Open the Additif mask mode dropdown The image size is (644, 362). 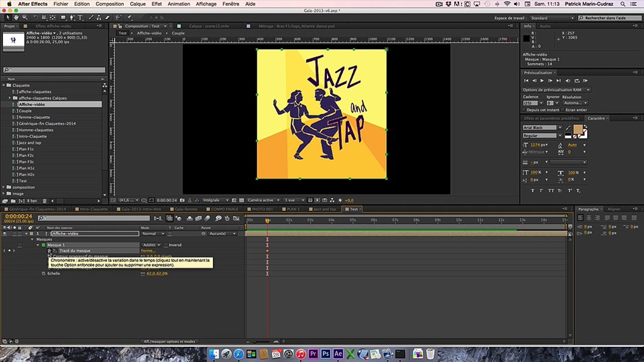(x=152, y=245)
